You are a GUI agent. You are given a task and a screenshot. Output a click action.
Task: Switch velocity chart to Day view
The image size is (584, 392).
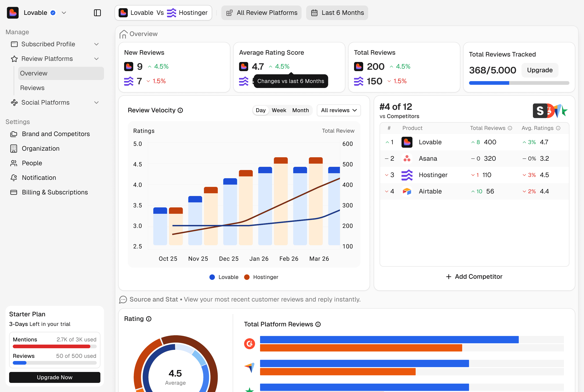click(261, 110)
